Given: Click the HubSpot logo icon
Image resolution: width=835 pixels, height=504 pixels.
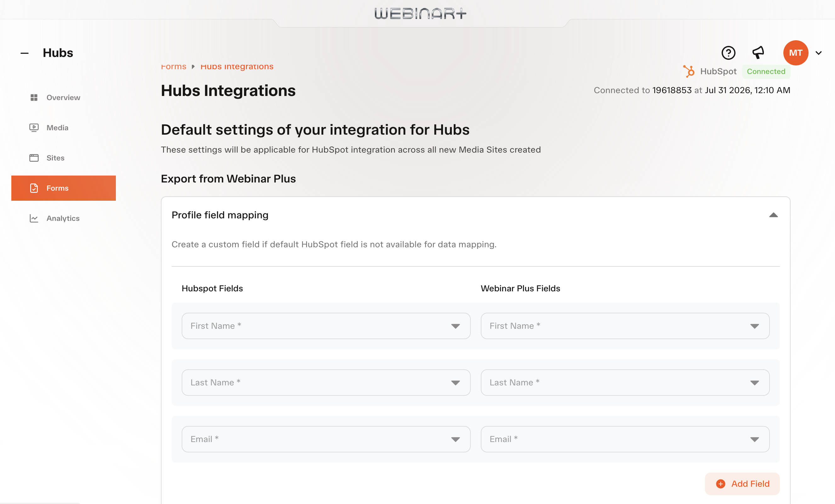Looking at the screenshot, I should coord(689,71).
